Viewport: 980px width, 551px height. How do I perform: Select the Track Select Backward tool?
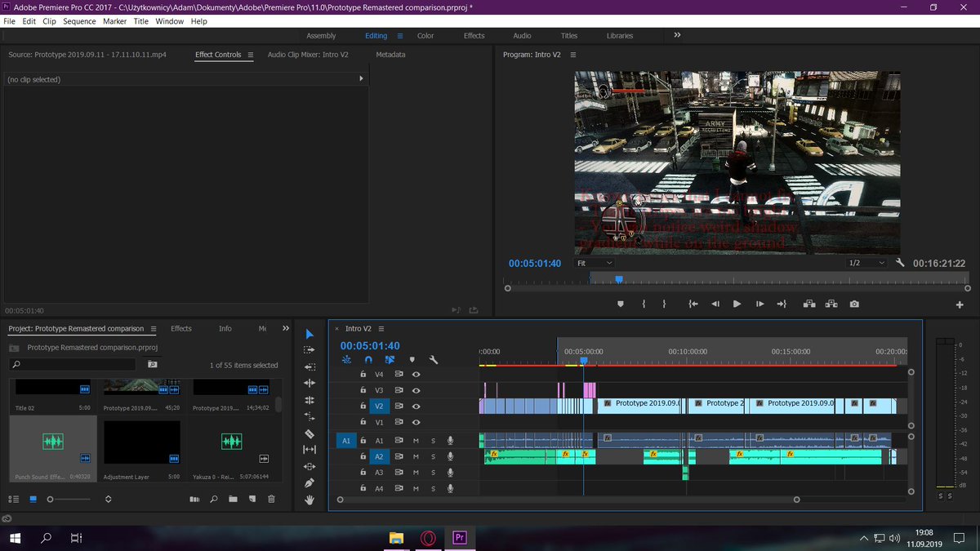(x=310, y=367)
